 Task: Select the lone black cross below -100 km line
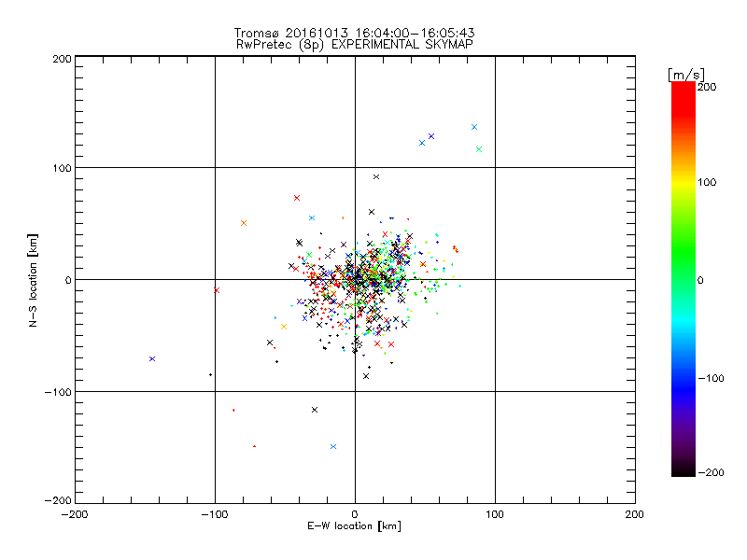315,409
